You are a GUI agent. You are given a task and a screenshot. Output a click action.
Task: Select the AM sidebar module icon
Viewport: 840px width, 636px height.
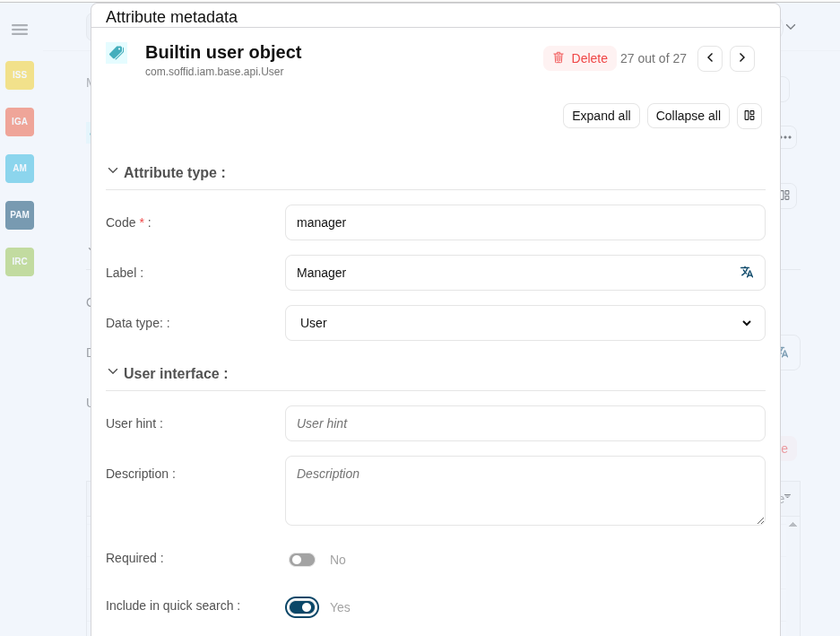(x=20, y=169)
